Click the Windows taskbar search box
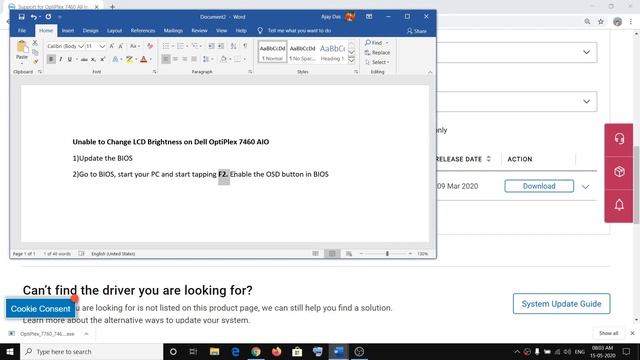This screenshot has height=360, width=640. pos(92,351)
